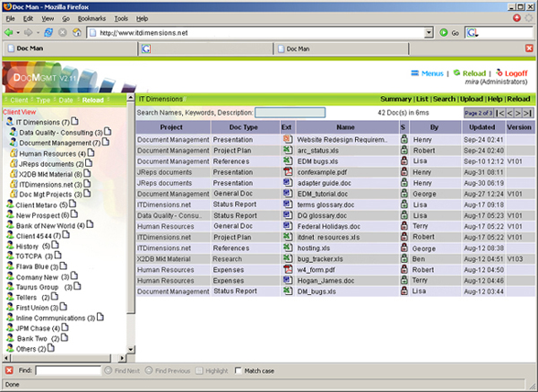Close the Firefox find bar
The image size is (538, 392).
coord(8,370)
